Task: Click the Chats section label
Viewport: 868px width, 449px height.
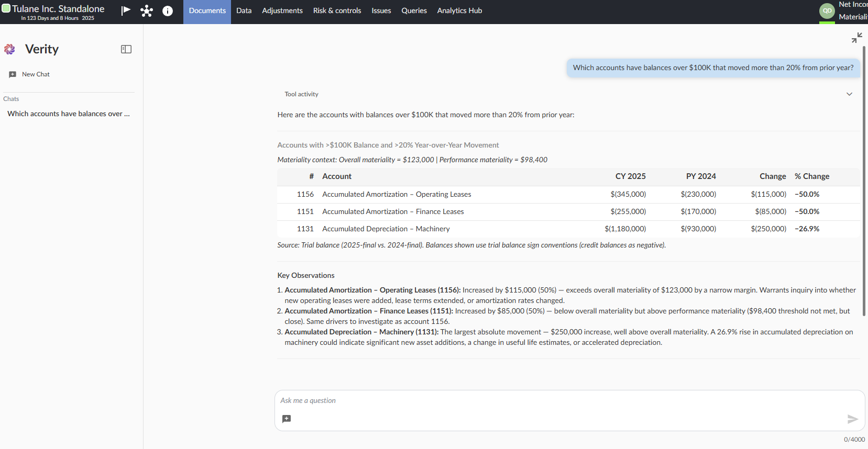Action: pyautogui.click(x=11, y=99)
